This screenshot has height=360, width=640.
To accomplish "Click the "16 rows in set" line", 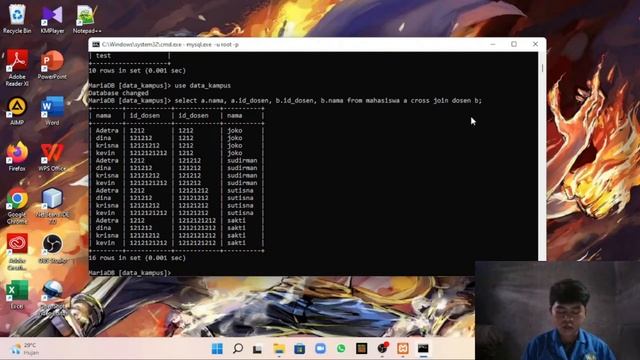I will 137,258.
